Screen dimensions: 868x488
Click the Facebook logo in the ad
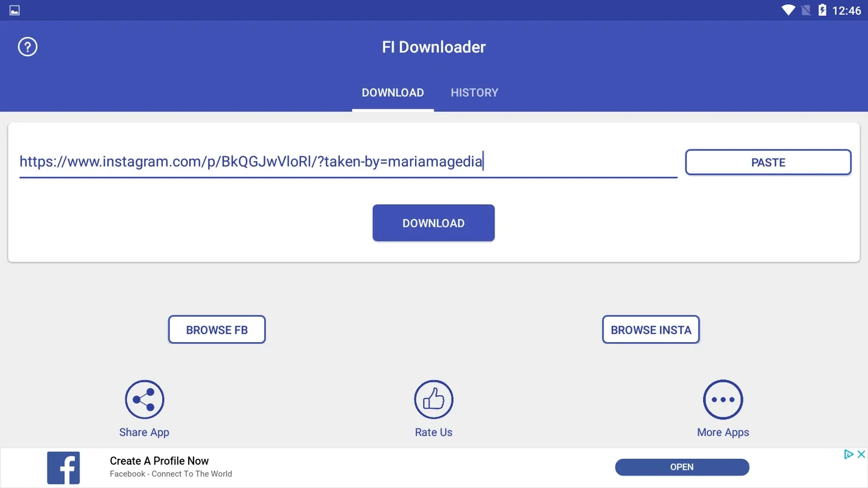(x=63, y=468)
